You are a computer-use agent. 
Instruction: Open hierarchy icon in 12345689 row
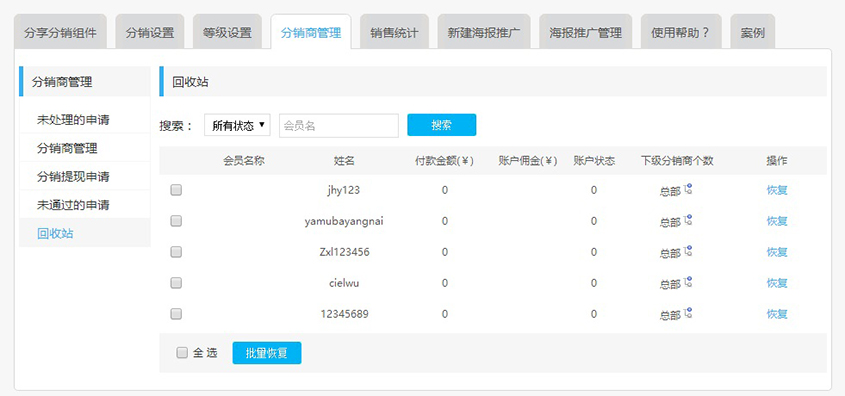click(x=688, y=312)
